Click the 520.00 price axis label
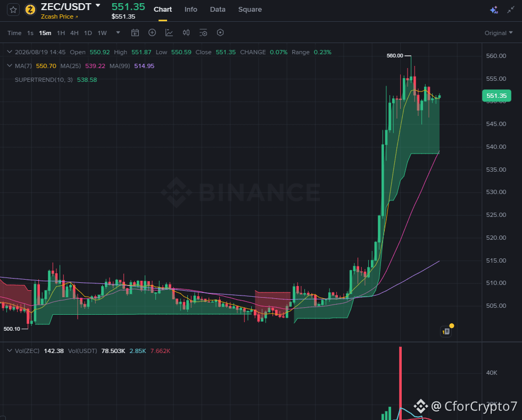The width and height of the screenshot is (522, 420). pyautogui.click(x=496, y=238)
